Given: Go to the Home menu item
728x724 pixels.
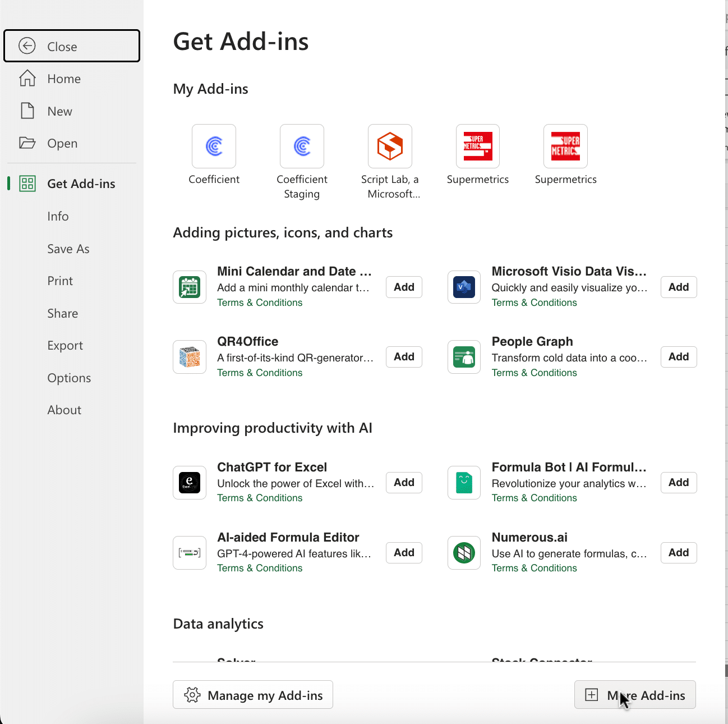Looking at the screenshot, I should tap(64, 79).
